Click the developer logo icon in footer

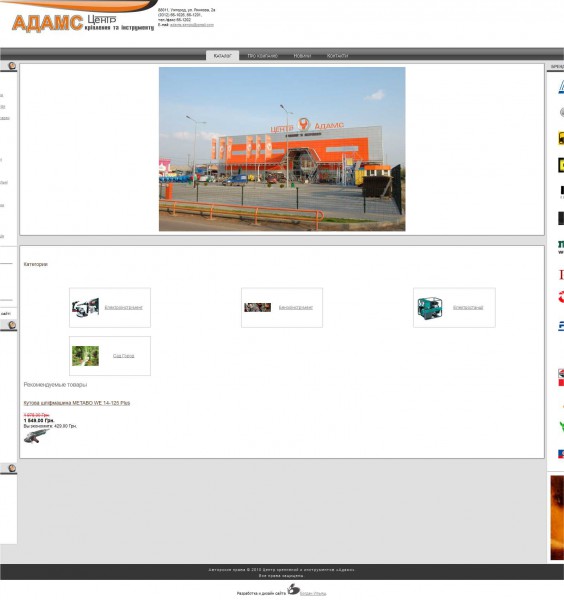[293, 590]
